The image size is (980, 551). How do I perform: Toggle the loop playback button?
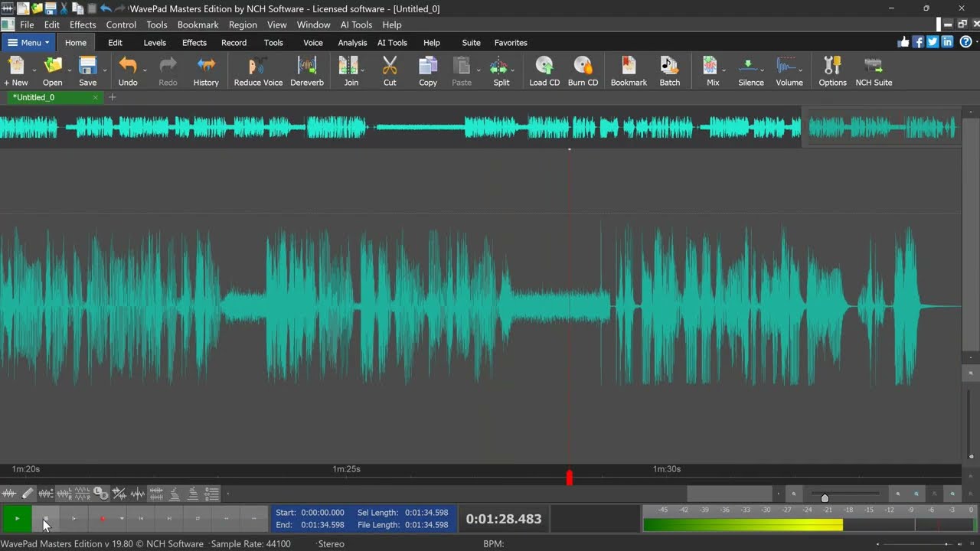pos(198,519)
